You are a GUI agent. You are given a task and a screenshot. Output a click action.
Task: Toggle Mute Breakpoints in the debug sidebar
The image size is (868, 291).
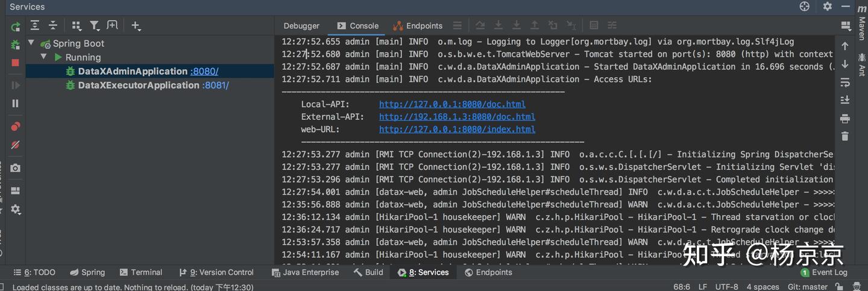pos(16,145)
